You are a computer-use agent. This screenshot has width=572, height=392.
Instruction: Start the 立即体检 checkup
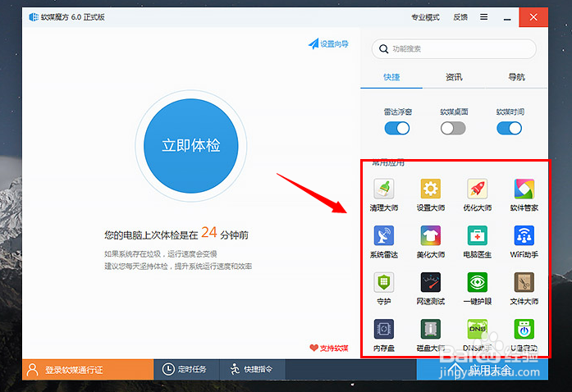pyautogui.click(x=190, y=146)
